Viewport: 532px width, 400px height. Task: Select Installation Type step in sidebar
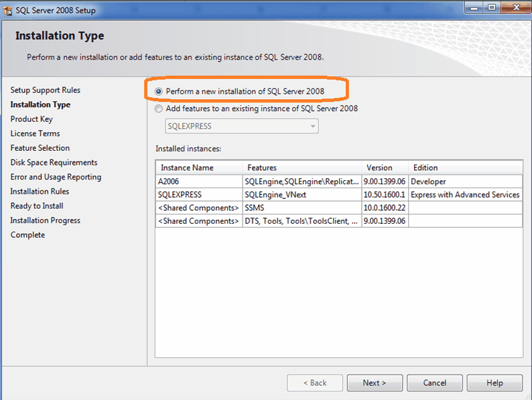(40, 105)
